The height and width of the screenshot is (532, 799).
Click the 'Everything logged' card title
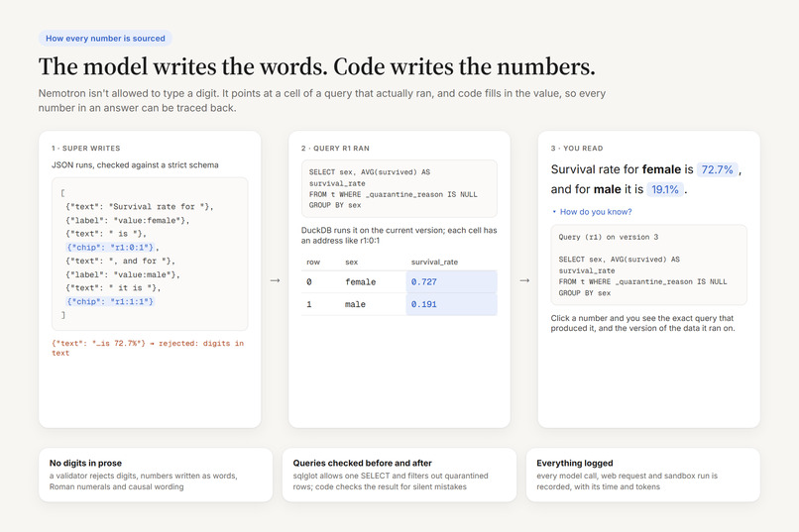pos(574,464)
